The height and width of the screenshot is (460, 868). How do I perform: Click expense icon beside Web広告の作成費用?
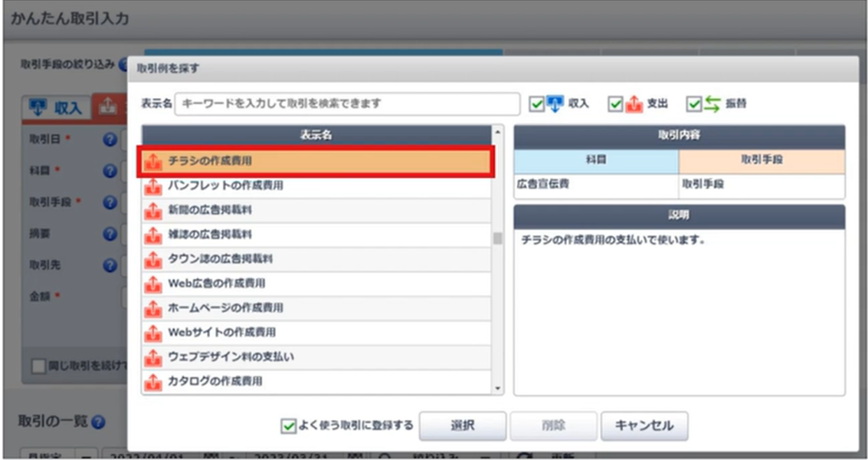tap(153, 284)
